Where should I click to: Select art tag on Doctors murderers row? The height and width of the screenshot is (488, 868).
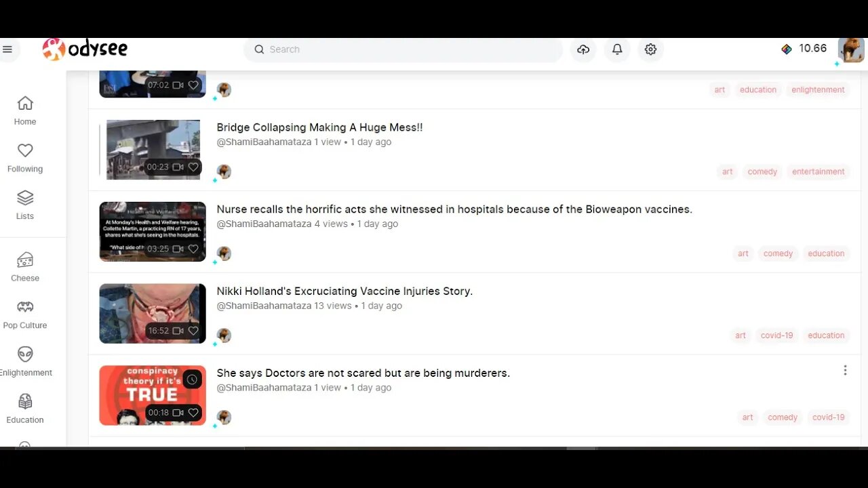point(747,418)
